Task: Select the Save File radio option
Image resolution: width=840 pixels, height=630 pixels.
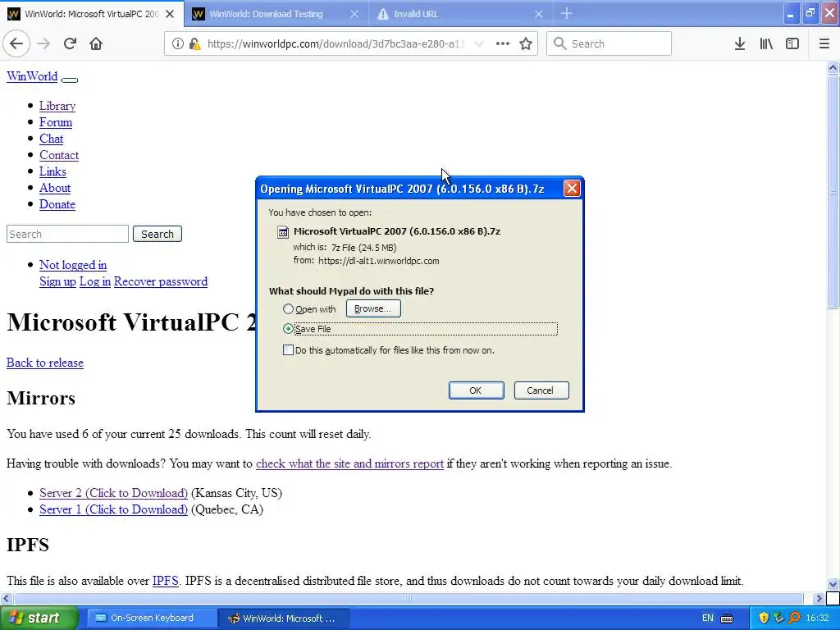Action: point(288,329)
